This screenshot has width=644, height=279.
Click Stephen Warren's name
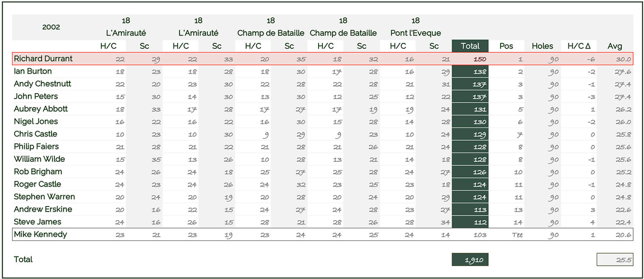pos(44,197)
